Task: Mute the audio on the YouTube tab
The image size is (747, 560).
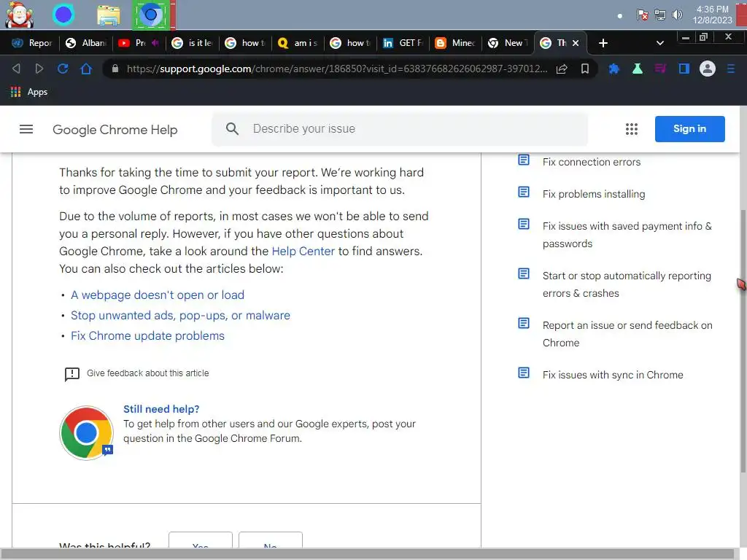Action: pos(155,43)
